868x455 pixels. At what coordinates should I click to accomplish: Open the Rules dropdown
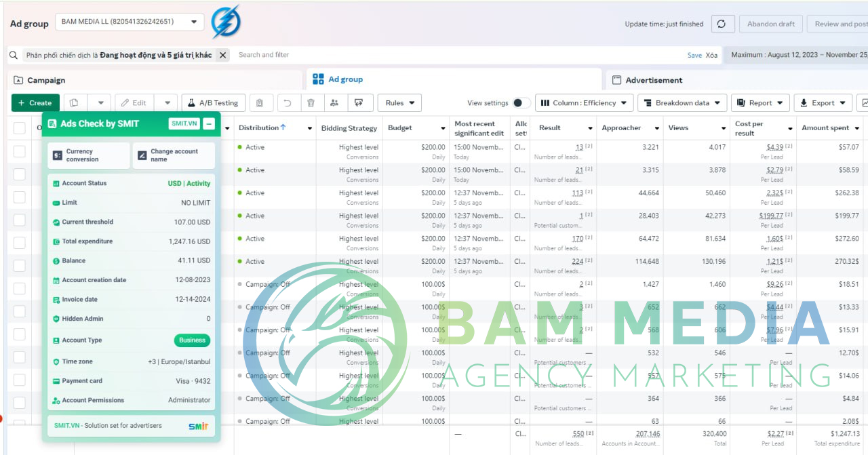pyautogui.click(x=399, y=103)
